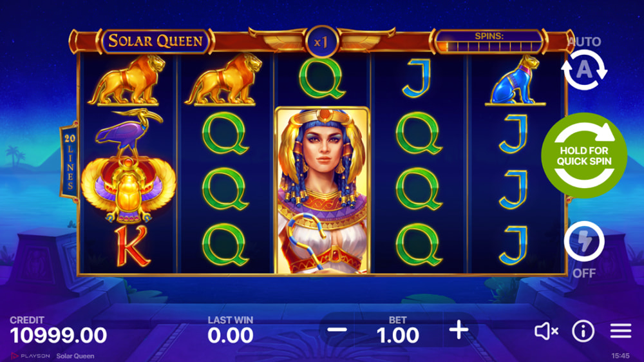Click the 20 Lines side banner
The image size is (644, 362).
point(69,162)
